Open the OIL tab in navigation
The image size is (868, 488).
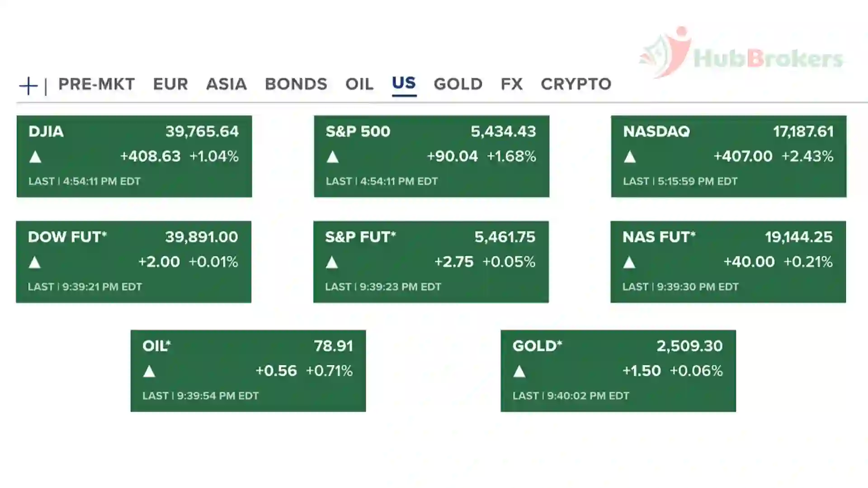pos(359,84)
